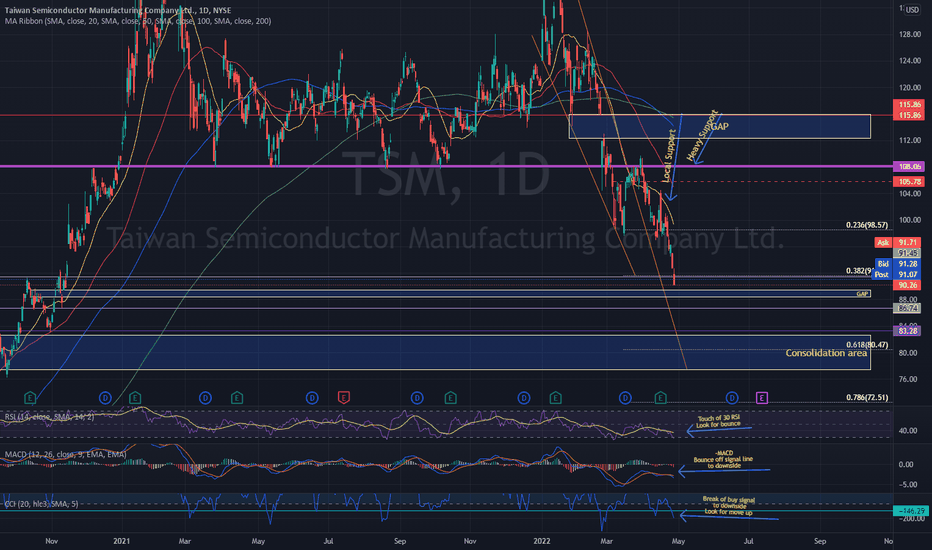Open dividend marker just before 2022 label
932x550 pixels.
click(x=524, y=397)
